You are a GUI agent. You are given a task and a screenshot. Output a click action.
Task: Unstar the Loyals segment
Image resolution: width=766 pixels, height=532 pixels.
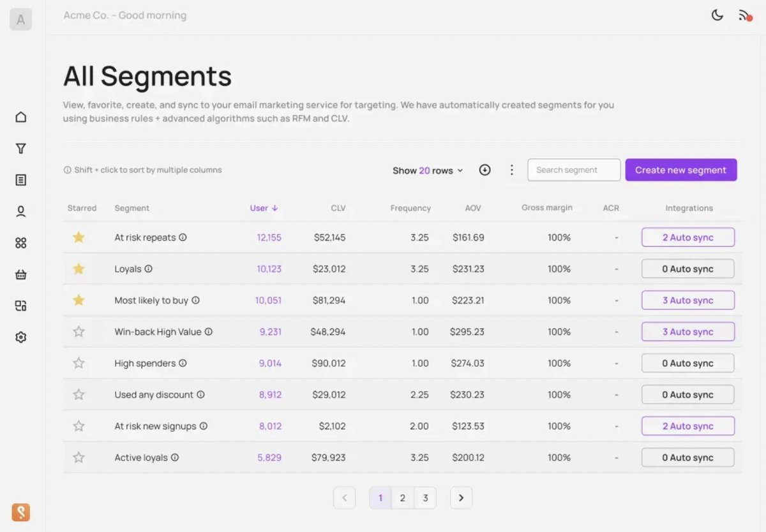[79, 269]
